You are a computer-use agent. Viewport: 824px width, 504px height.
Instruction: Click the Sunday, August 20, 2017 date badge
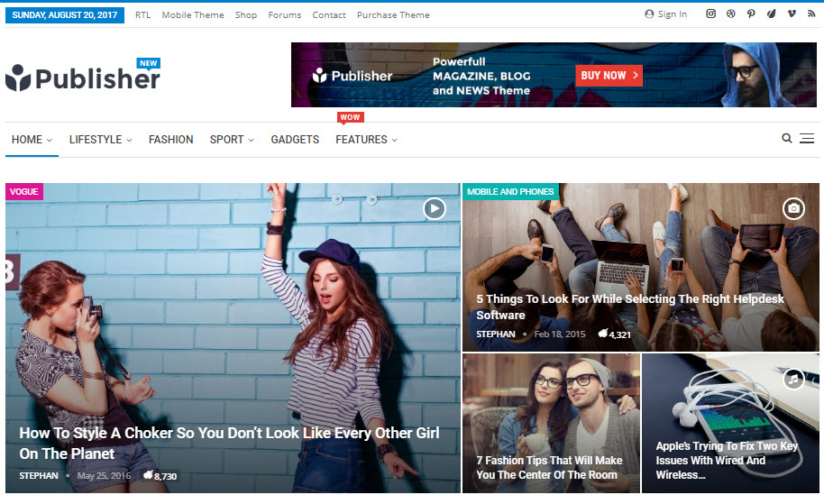[x=65, y=14]
